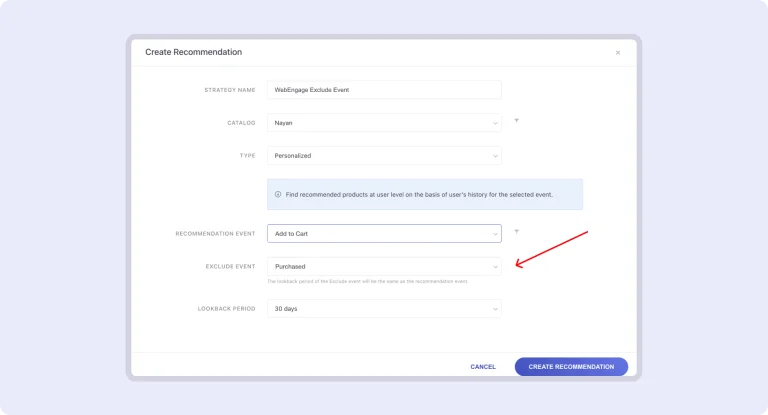Click the Create Recommendation dialog title

tap(193, 52)
